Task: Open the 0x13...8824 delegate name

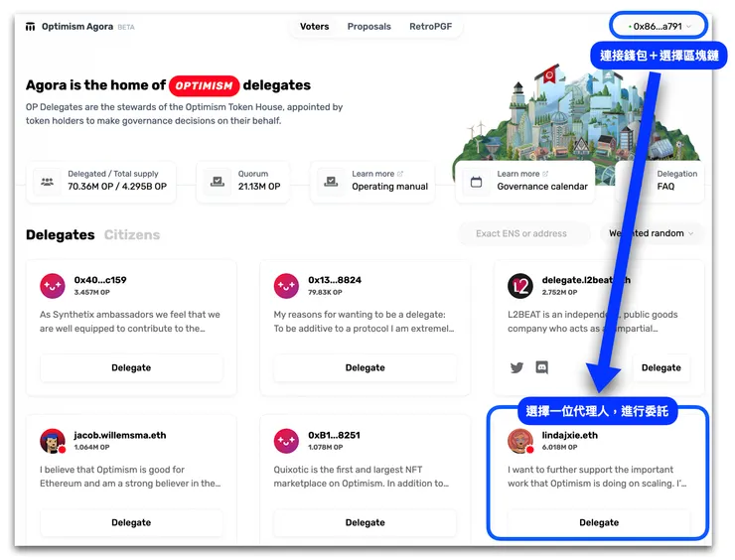Action: coord(335,280)
